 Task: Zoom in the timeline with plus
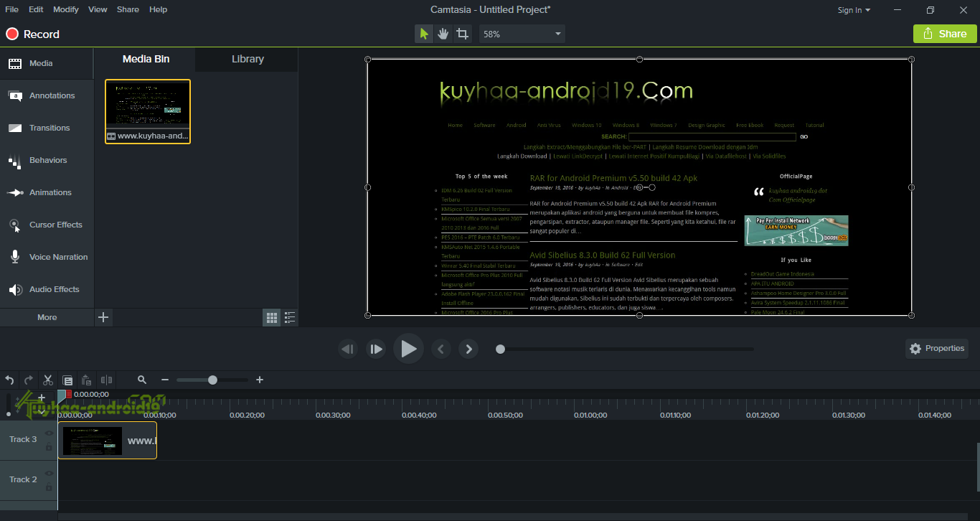pyautogui.click(x=260, y=380)
